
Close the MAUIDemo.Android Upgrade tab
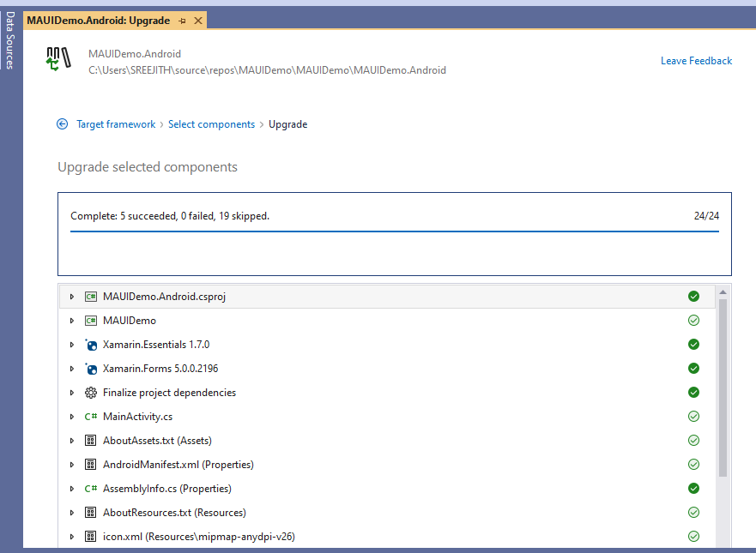pos(198,21)
